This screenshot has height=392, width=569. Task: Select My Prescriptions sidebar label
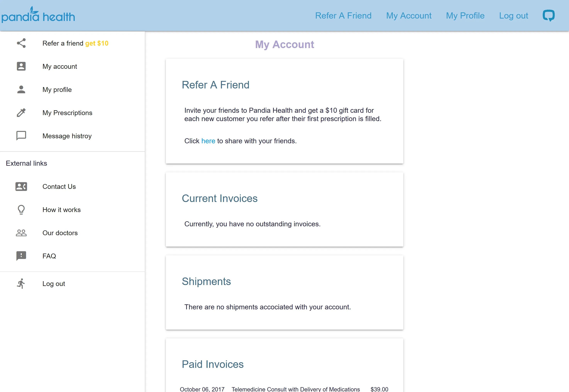pos(67,113)
